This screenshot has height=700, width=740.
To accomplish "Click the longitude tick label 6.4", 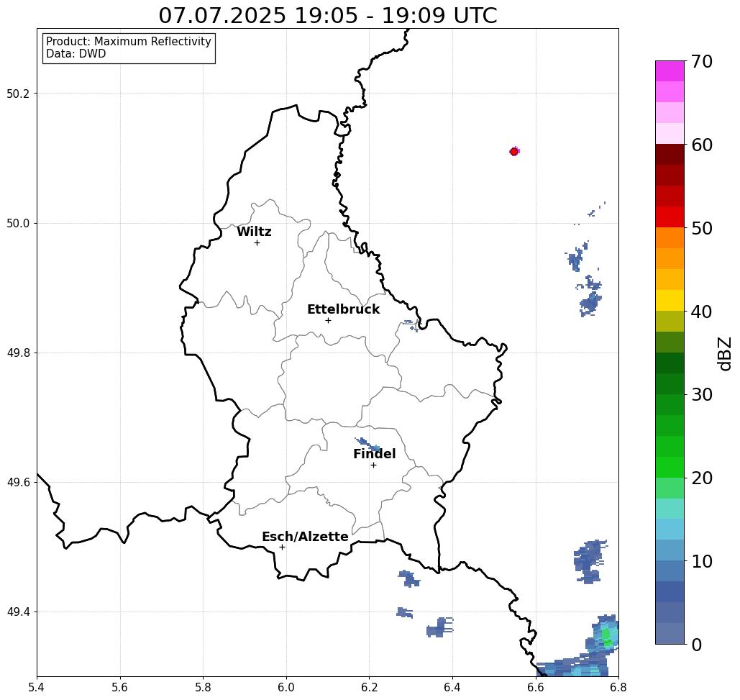I will tap(452, 688).
